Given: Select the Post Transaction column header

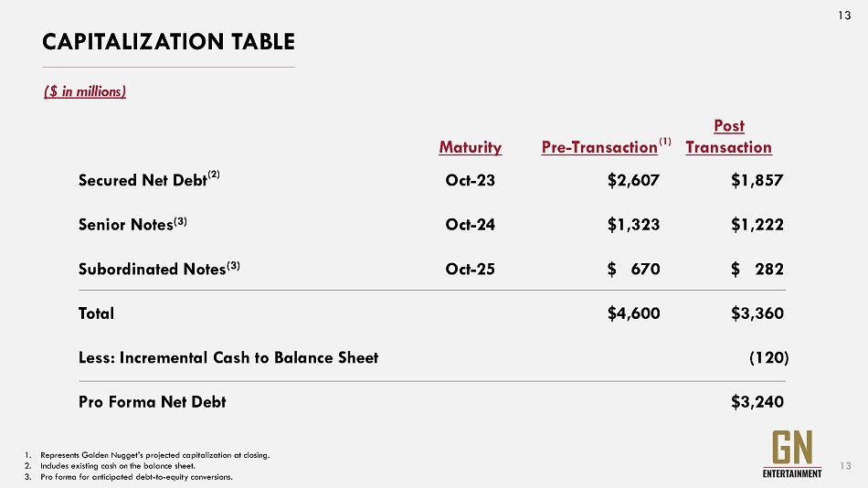Looking at the screenshot, I should [728, 137].
